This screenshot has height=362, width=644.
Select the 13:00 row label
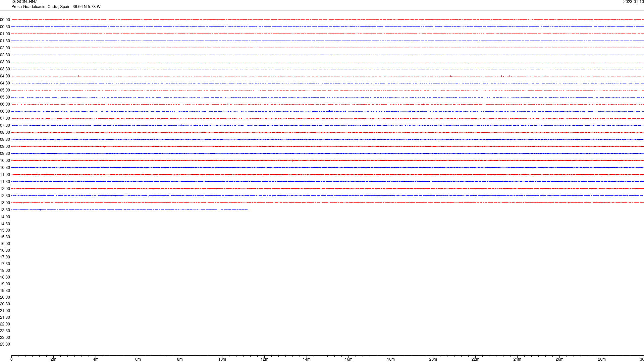[5, 203]
